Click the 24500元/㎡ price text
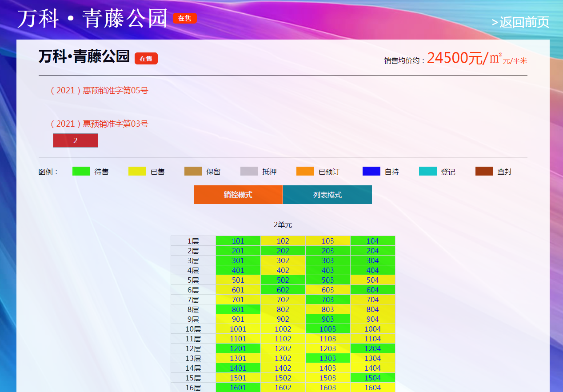Screen dimensions: 563x392 click(464, 58)
